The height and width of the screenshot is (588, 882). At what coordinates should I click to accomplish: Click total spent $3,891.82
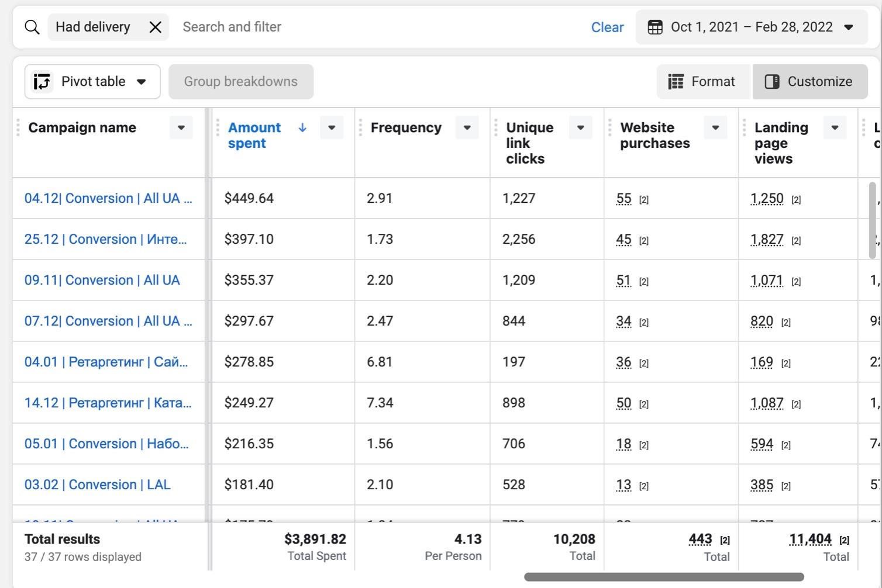pos(315,539)
